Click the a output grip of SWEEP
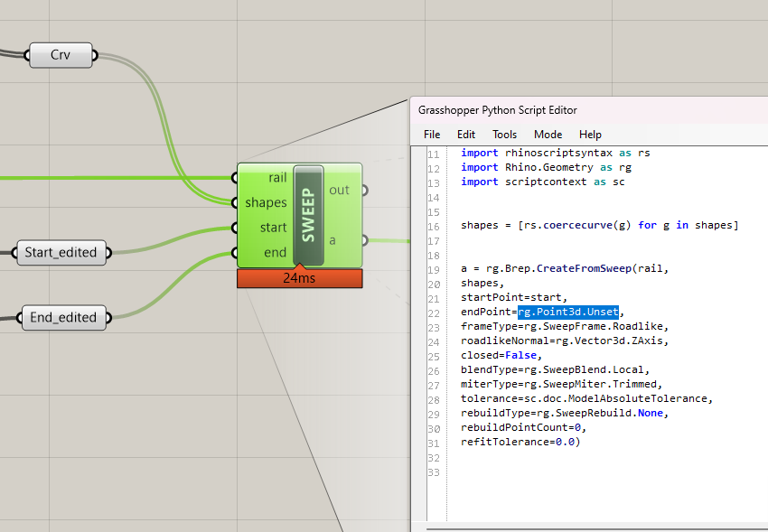The height and width of the screenshot is (532, 768). click(364, 240)
